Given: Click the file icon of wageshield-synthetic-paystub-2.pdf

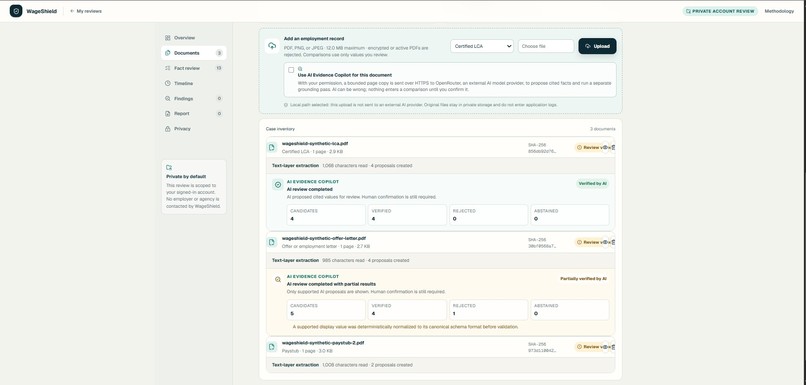Looking at the screenshot, I should pyautogui.click(x=272, y=347).
